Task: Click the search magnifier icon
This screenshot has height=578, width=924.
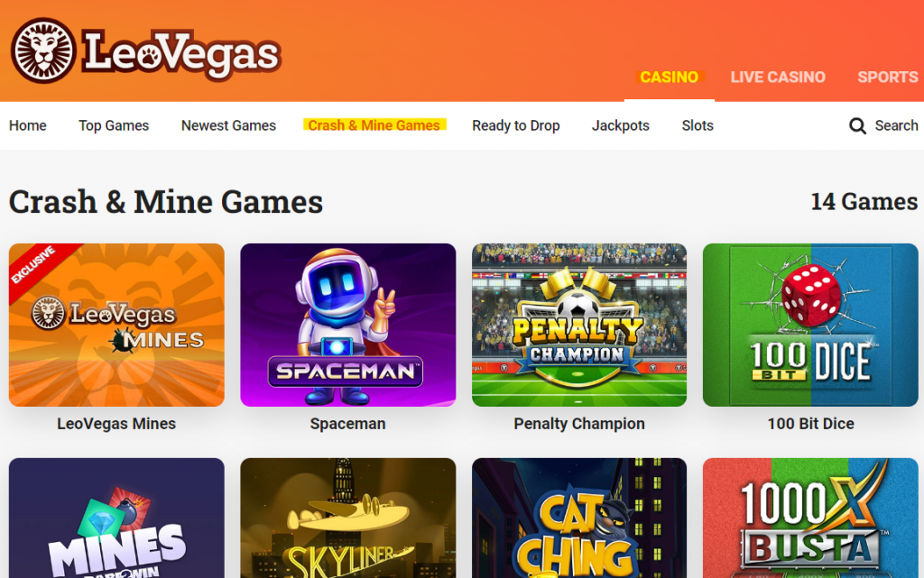Action: (857, 126)
